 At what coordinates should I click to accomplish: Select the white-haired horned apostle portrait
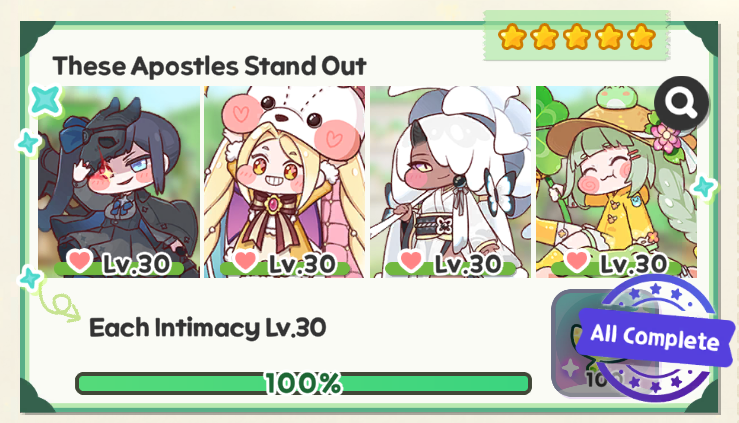(x=451, y=182)
